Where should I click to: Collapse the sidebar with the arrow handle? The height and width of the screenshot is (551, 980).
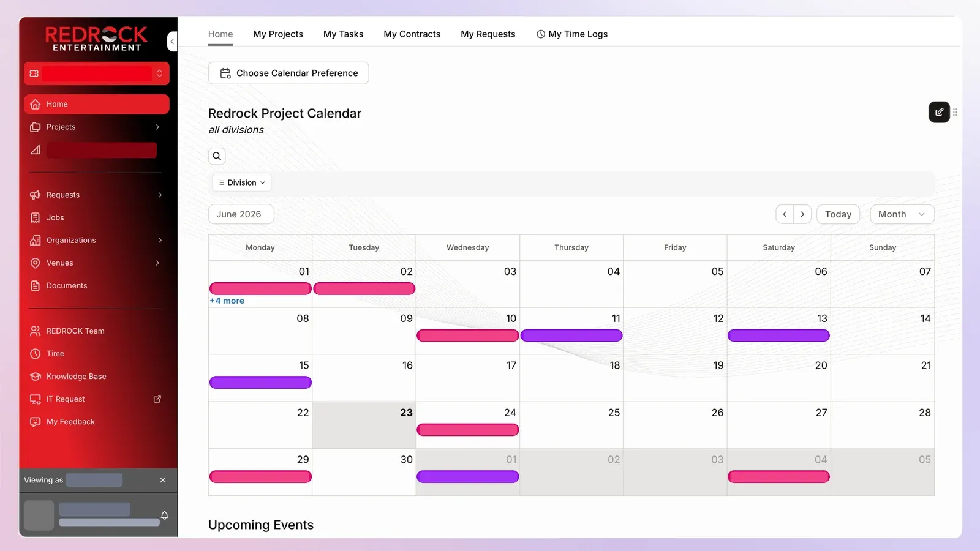pos(172,42)
